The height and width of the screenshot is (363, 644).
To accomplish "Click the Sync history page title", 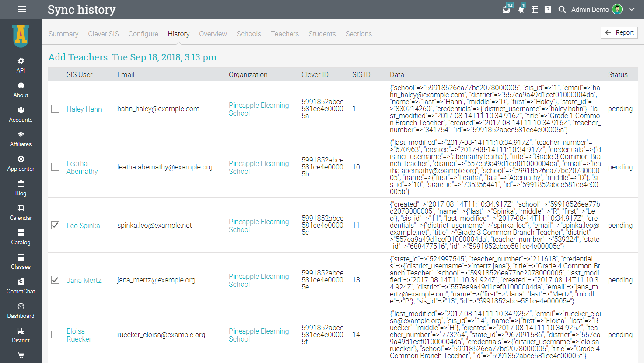I will click(x=81, y=9).
